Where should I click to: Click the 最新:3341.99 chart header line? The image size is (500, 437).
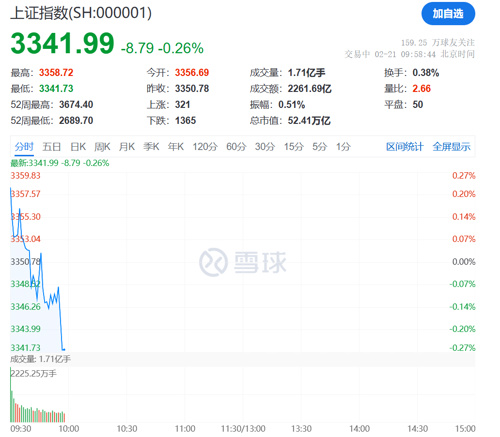[60, 163]
